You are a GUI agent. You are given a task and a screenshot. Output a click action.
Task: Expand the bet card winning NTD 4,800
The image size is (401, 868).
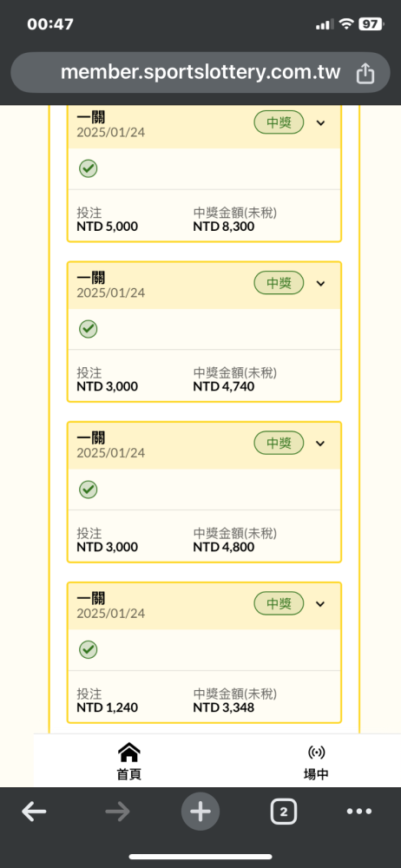click(320, 444)
